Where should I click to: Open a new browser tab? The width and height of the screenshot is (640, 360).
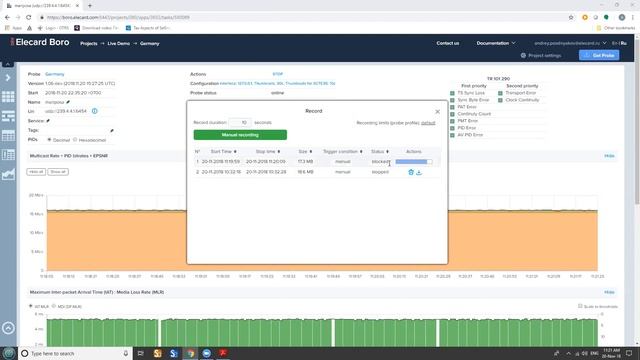(x=90, y=6)
